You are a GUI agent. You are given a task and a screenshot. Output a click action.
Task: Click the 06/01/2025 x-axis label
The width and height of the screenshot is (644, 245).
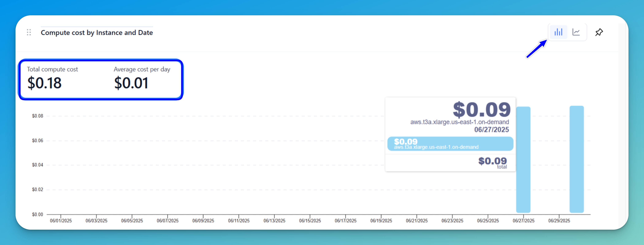61,221
